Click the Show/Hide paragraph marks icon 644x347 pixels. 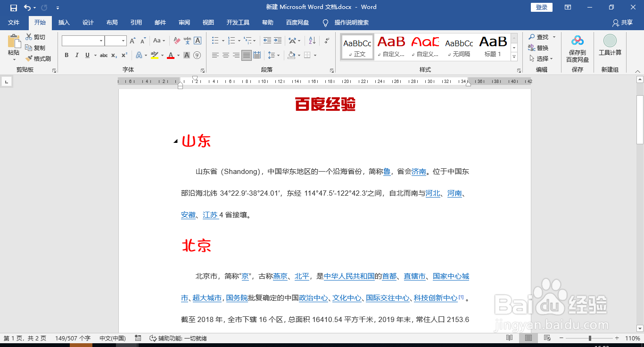click(x=327, y=41)
